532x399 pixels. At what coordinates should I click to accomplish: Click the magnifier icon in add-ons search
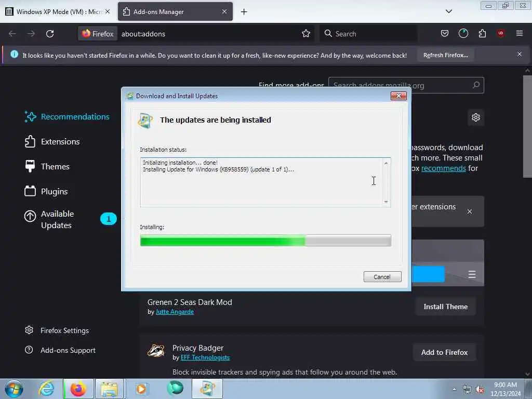coord(476,85)
